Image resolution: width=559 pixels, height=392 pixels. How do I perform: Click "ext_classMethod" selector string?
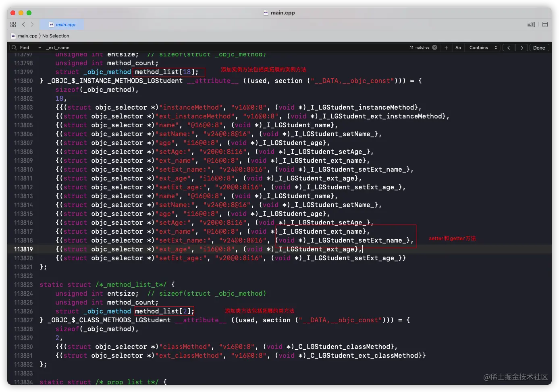coord(189,356)
